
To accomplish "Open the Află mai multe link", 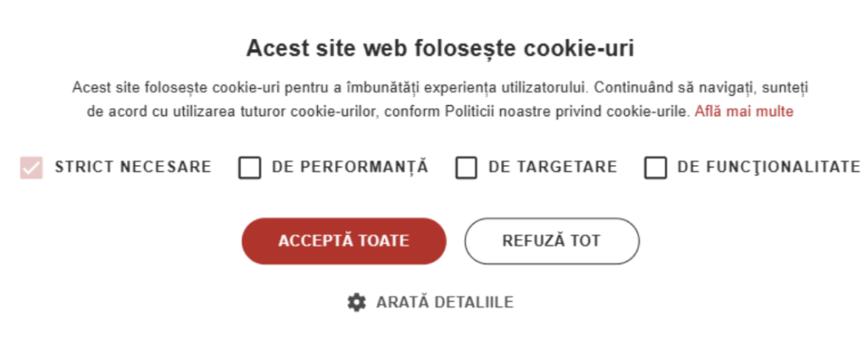I will click(x=744, y=111).
